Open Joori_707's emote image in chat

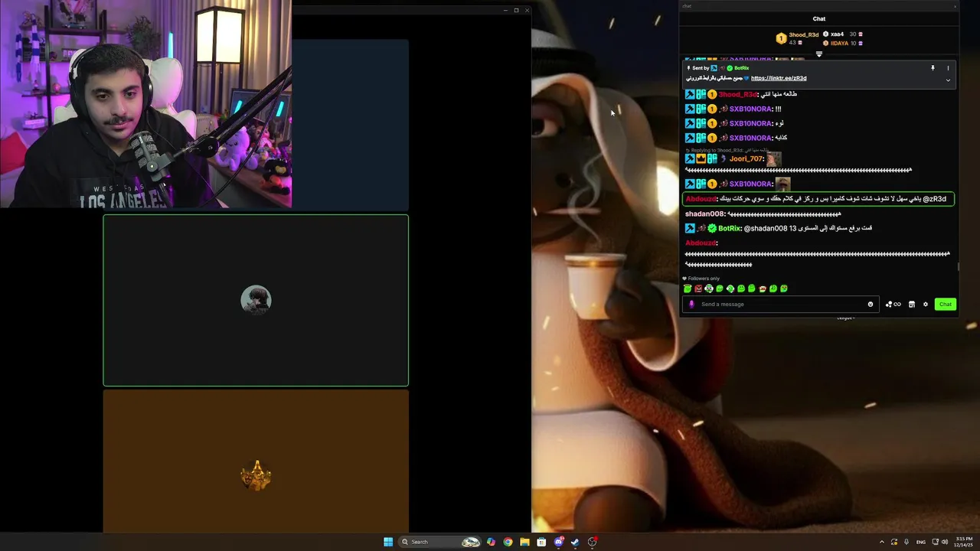pos(774,158)
